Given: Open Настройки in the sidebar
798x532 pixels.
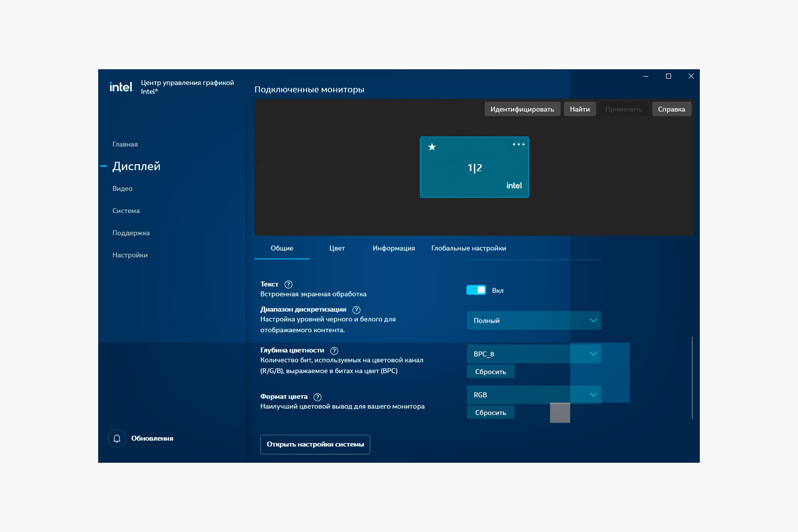Looking at the screenshot, I should (130, 255).
